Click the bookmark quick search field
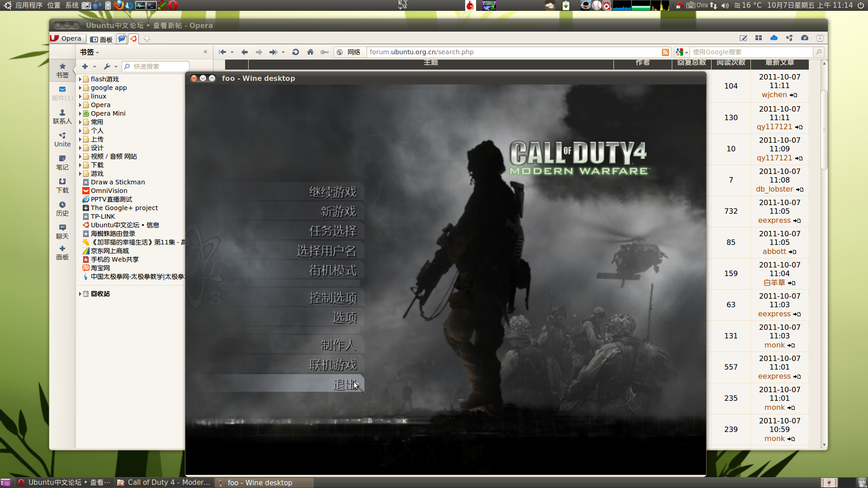This screenshot has height=488, width=868. point(156,66)
